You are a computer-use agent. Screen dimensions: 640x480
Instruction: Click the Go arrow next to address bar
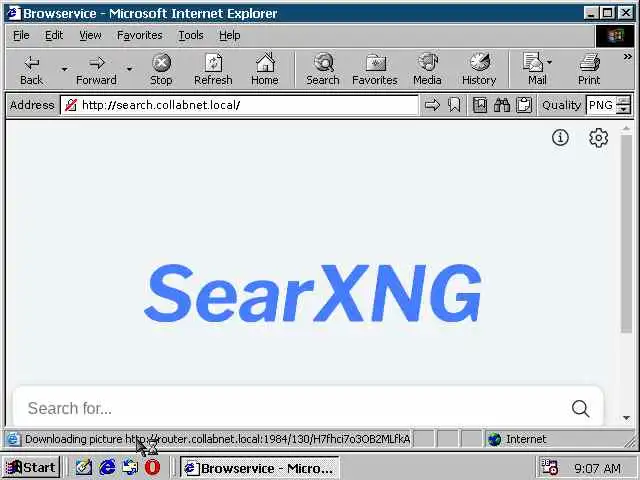point(432,105)
